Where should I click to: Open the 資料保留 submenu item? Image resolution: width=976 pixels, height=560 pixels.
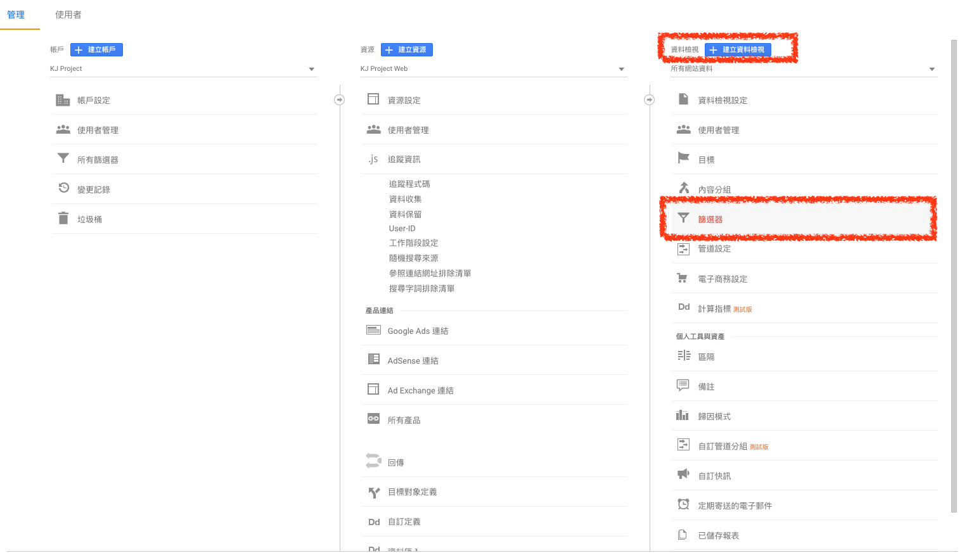[x=406, y=214]
